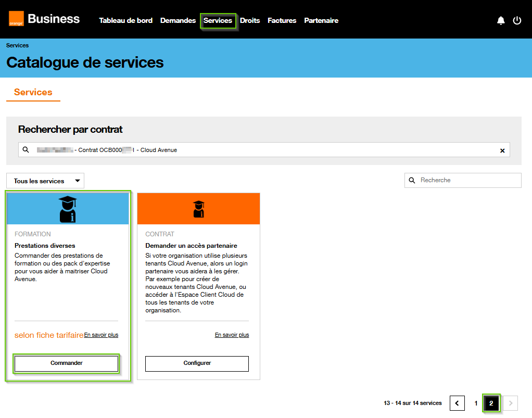Click selon fiche tarifaire text
This screenshot has width=532, height=418.
(x=49, y=335)
